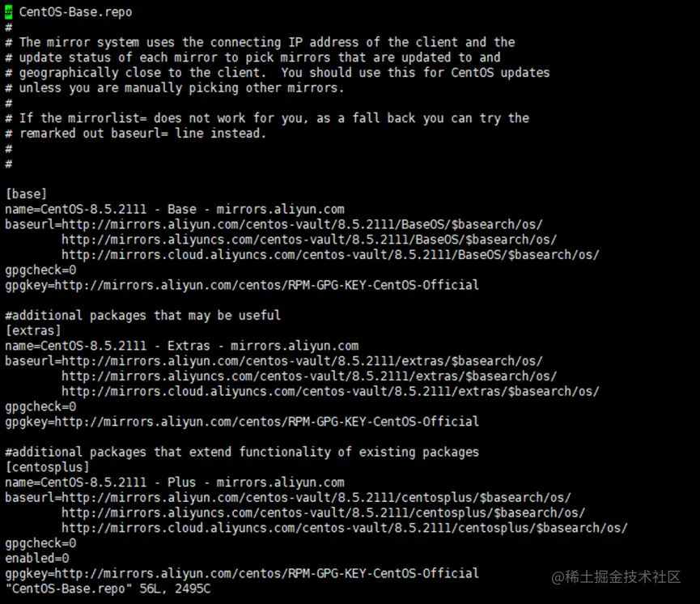The width and height of the screenshot is (700, 604).
Task: Click the mirrors.cloud.aliyuncs.com centosplus URL
Action: coord(344,528)
